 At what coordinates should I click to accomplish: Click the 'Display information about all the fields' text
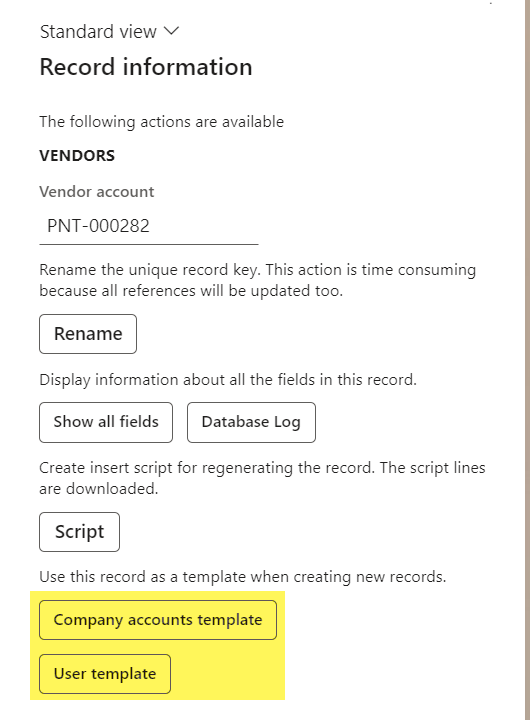pos(228,380)
